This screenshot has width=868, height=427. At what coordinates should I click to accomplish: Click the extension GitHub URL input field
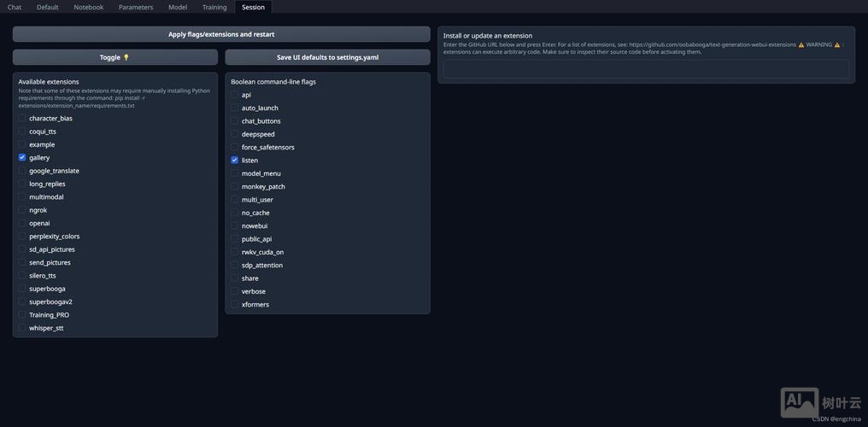(x=646, y=69)
